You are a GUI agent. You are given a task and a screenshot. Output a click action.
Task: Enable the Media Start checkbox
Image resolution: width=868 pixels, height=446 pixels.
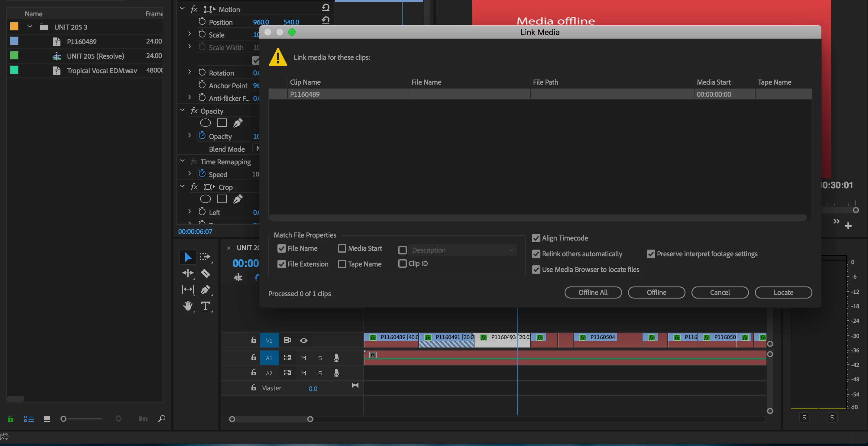pos(342,248)
